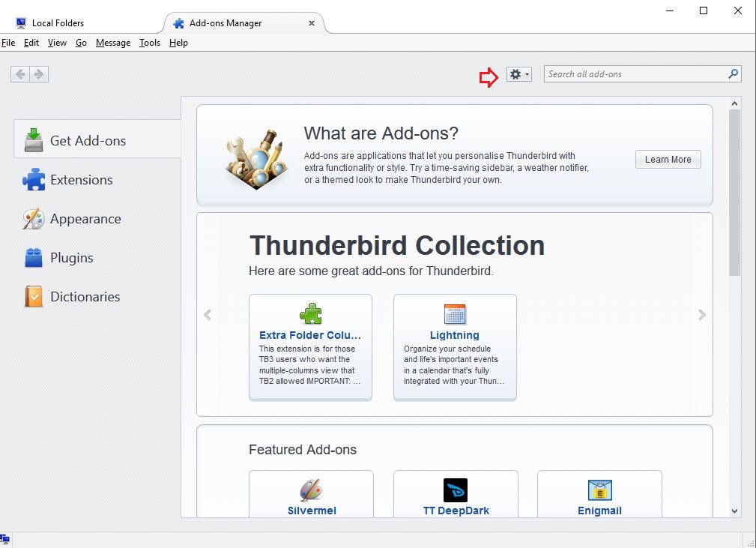Close the Add-ons Manager tab
Viewport: 756px width, 548px height.
click(x=312, y=22)
